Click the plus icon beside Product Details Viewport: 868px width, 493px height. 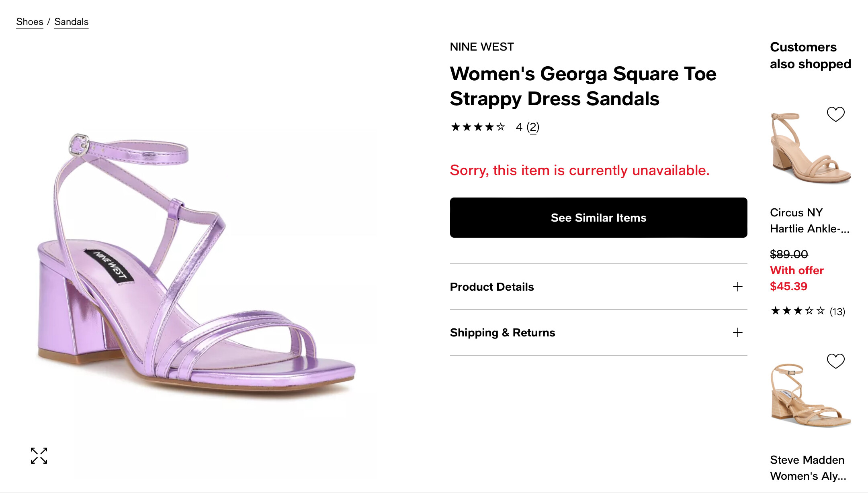point(737,287)
